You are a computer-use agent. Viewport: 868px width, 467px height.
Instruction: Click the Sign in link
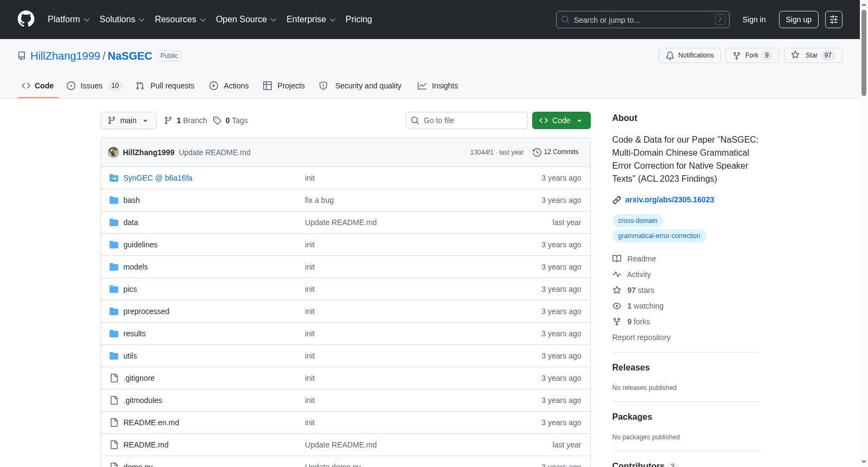tap(754, 20)
